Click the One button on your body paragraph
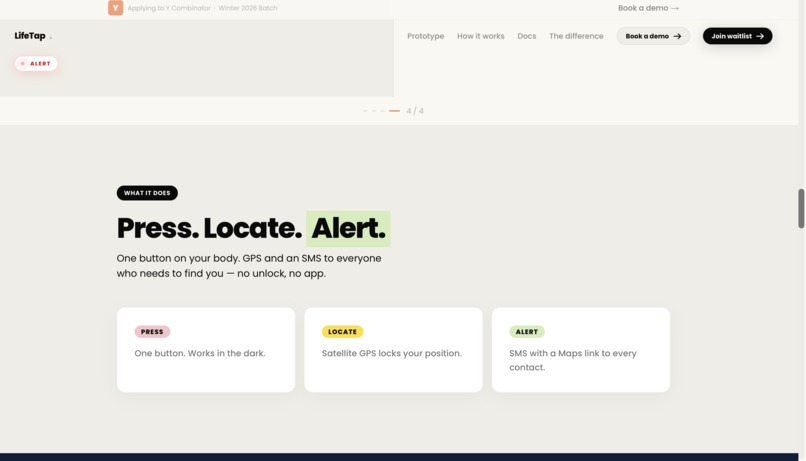806x461 pixels. click(x=249, y=266)
